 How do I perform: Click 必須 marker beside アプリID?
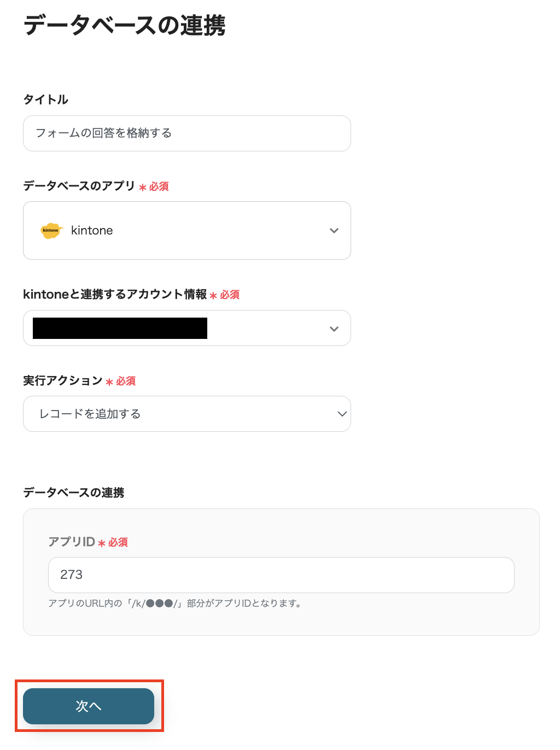click(x=118, y=542)
